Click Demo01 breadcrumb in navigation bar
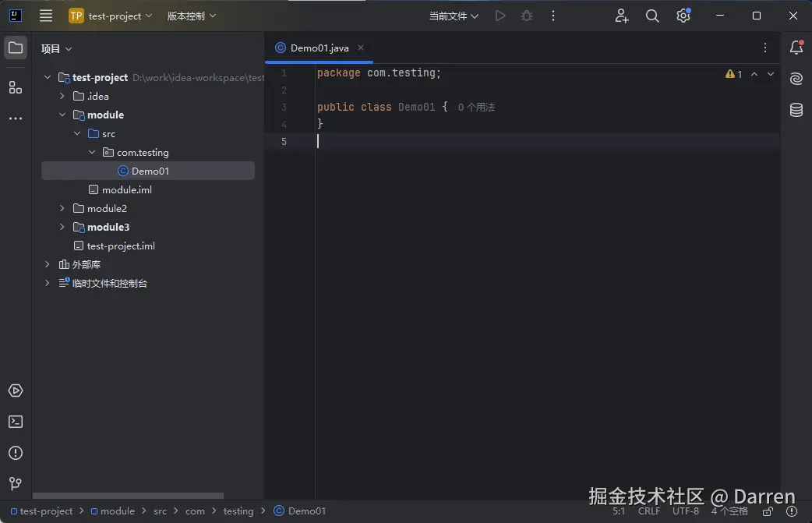The width and height of the screenshot is (812, 523). pyautogui.click(x=300, y=511)
